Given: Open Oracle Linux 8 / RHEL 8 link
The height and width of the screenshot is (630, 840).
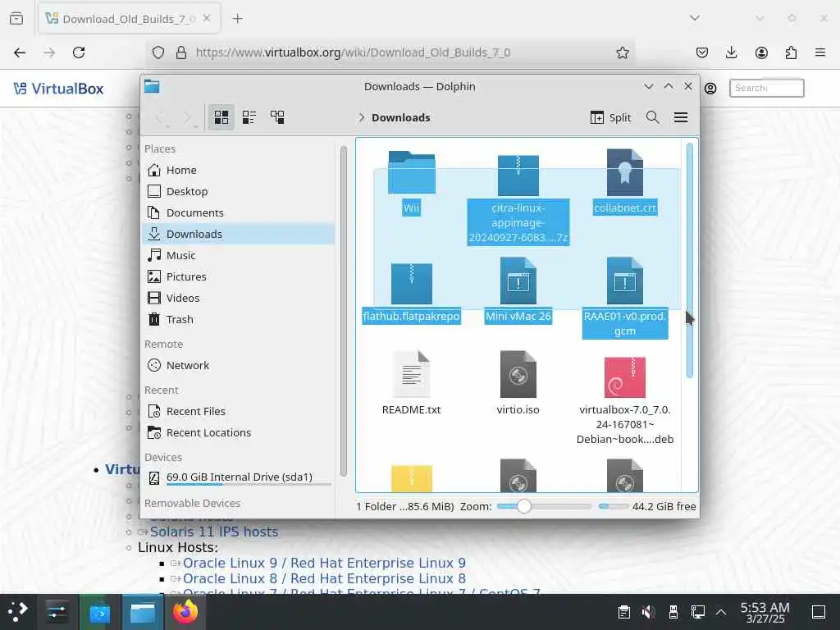Looking at the screenshot, I should [x=324, y=578].
